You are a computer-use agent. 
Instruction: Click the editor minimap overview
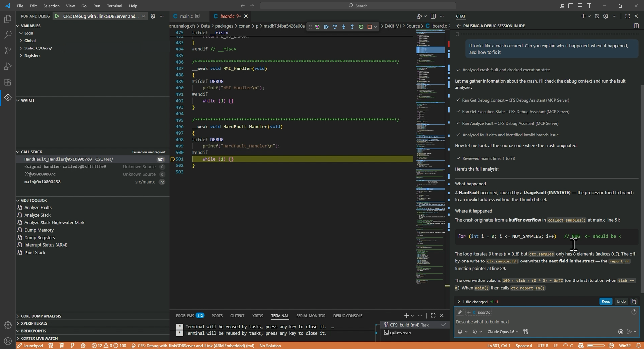click(x=430, y=157)
